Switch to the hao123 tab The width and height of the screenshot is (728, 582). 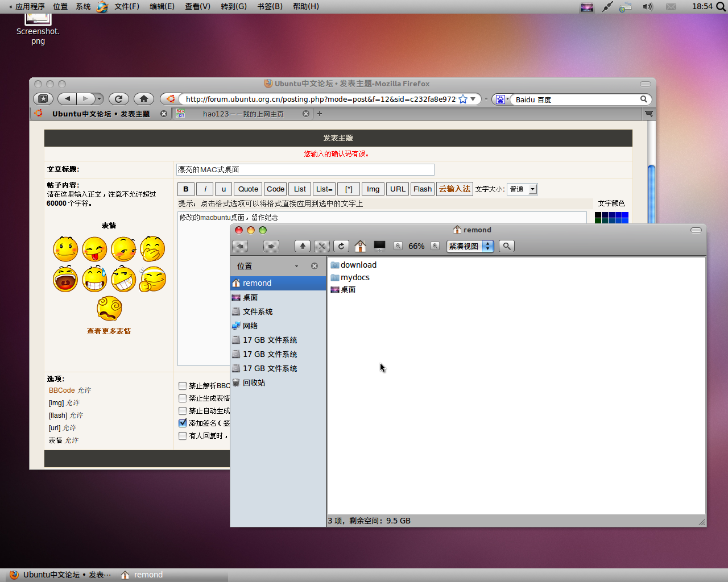(243, 114)
